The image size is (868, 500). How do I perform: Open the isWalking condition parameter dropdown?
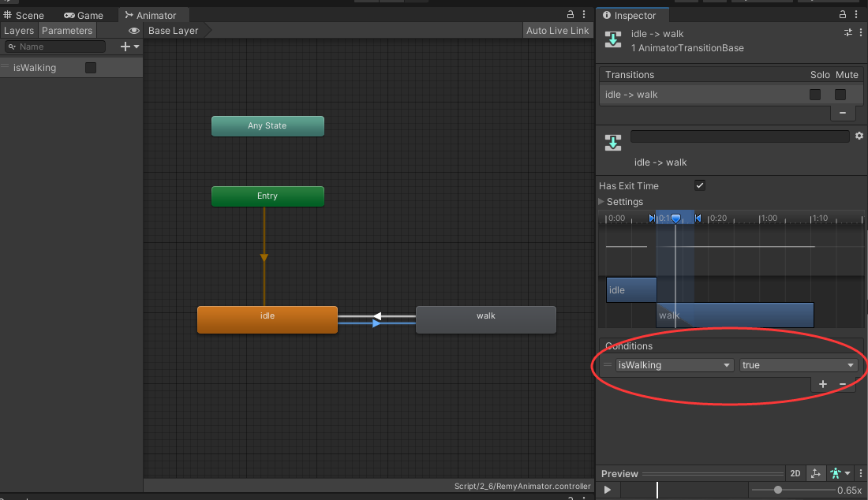click(674, 365)
